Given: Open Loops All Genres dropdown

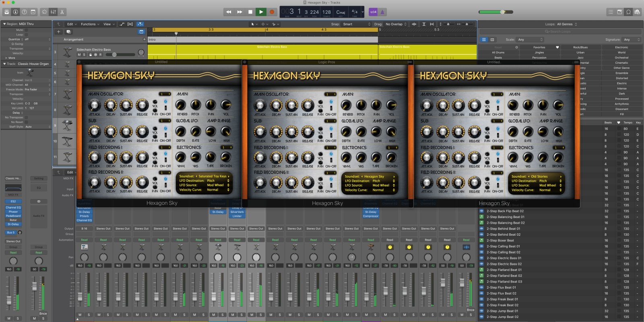Looking at the screenshot, I should pyautogui.click(x=567, y=24).
